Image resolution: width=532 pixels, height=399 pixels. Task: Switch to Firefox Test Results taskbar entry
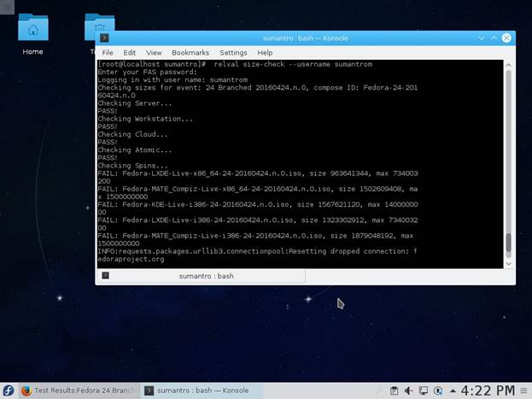point(79,390)
